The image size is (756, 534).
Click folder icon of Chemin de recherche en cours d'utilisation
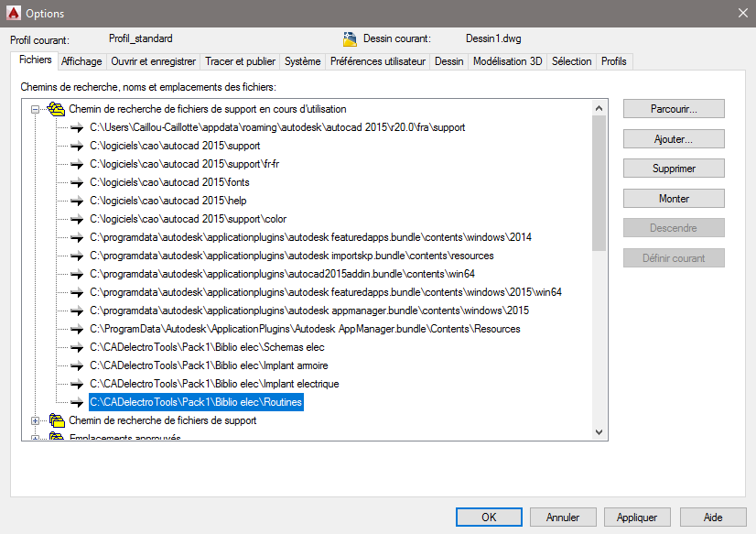coord(56,109)
